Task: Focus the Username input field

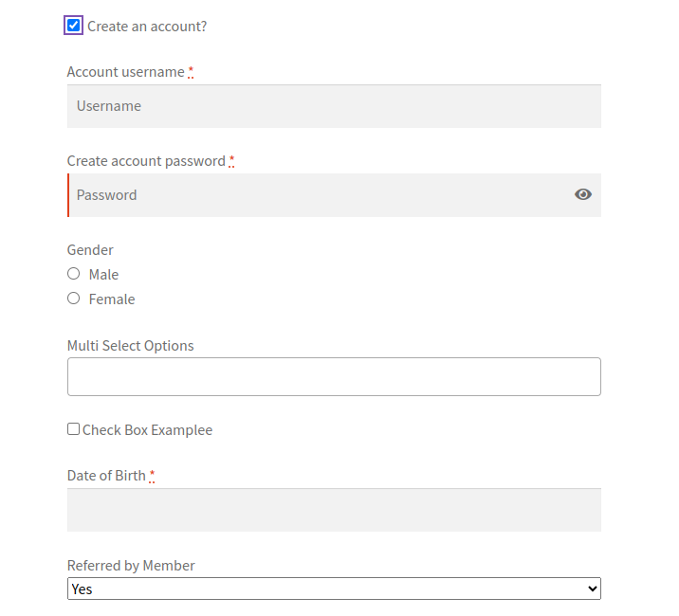Action: [334, 106]
